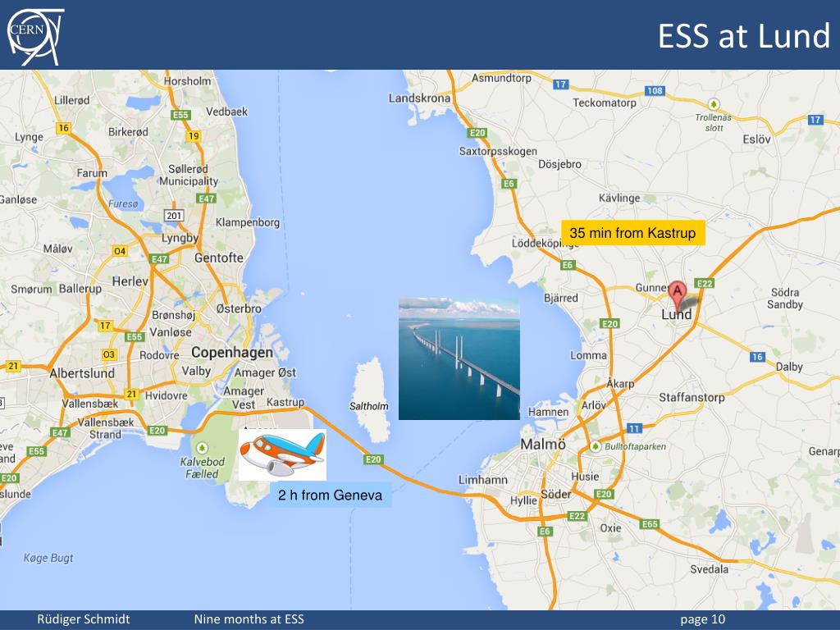Click the 'Limhamn' label
This screenshot has width=840, height=630.
coord(482,479)
